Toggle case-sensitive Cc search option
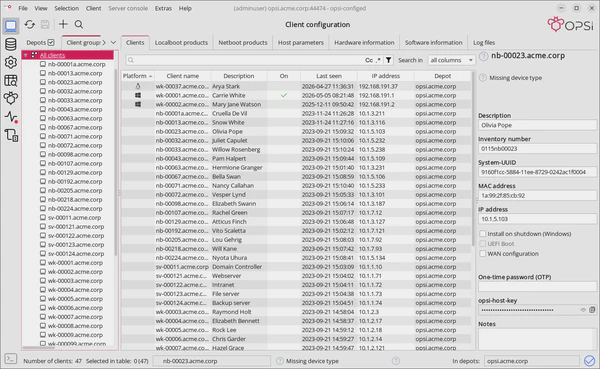Viewport: 600px width, 369px height. click(369, 60)
